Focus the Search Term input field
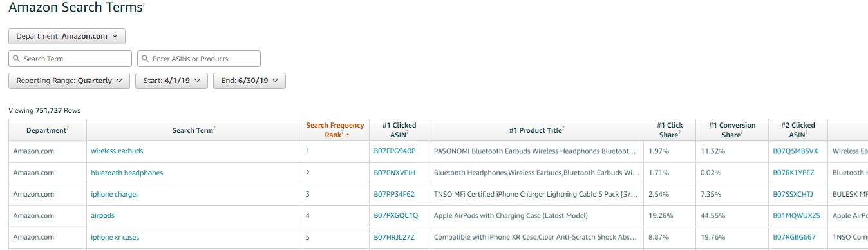 tap(70, 59)
